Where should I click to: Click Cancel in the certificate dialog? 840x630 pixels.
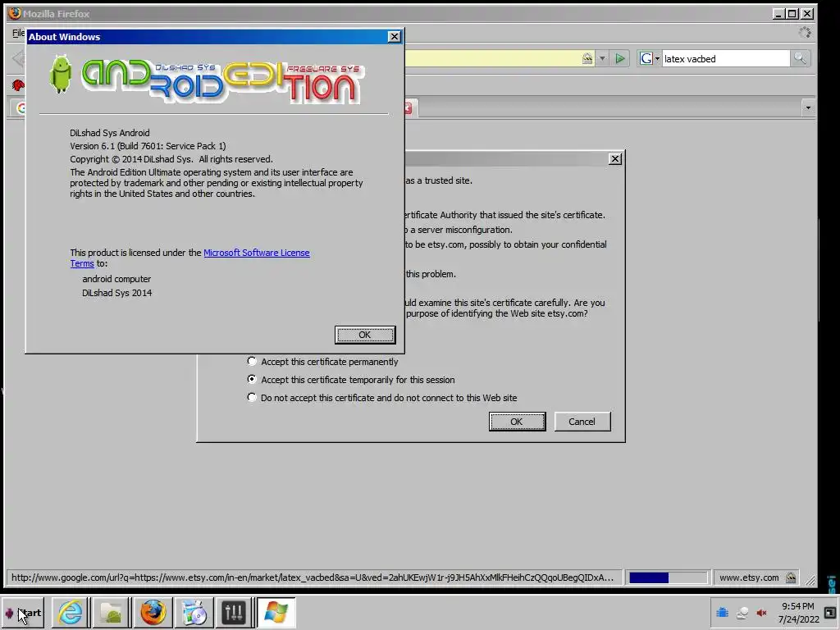point(582,422)
